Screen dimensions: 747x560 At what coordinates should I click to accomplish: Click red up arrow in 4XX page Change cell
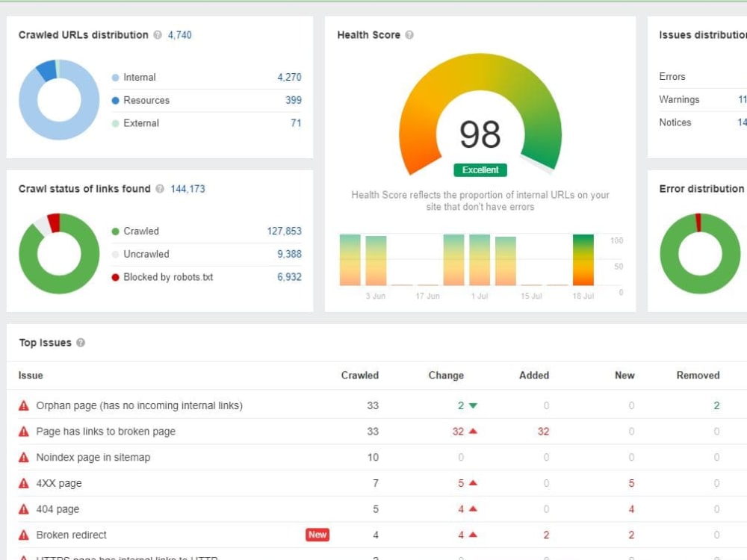coord(473,483)
